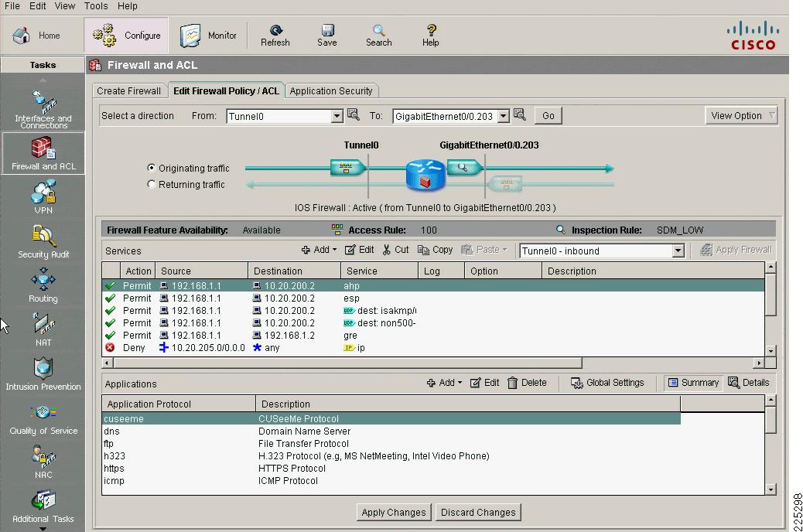Select the GigabitEthernet0/0.203 inspection rule diagram icon

point(464,167)
